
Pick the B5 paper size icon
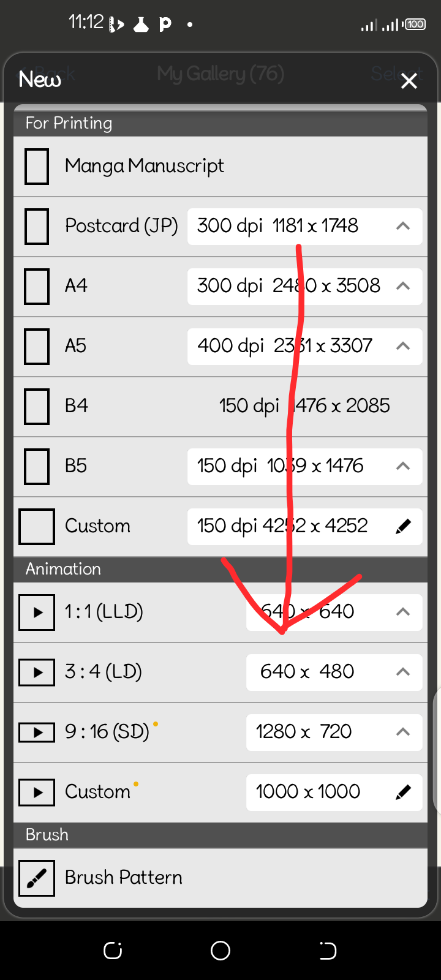(37, 466)
